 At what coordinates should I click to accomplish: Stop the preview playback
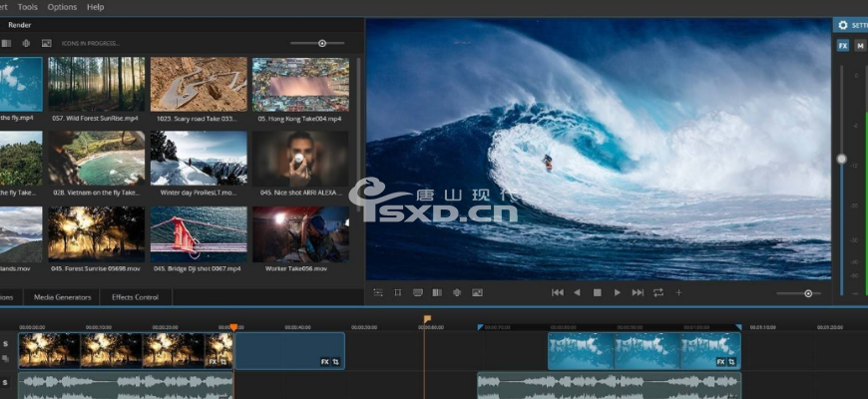point(598,292)
